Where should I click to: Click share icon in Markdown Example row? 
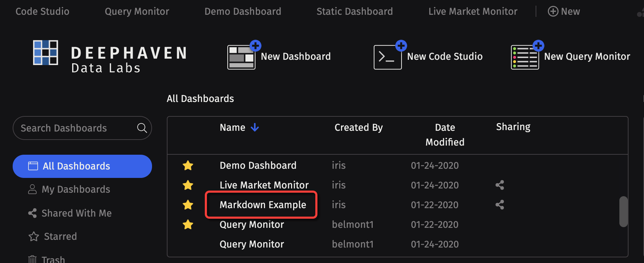click(500, 205)
